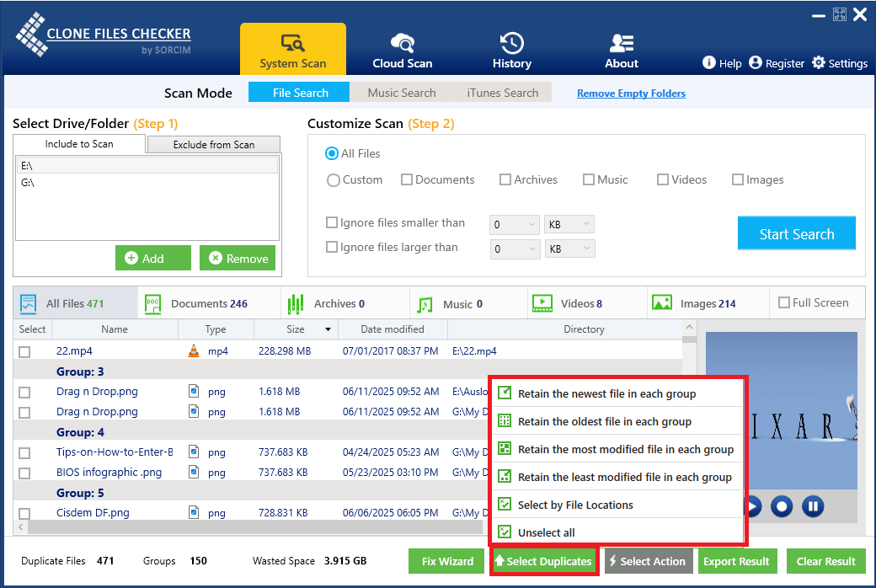Pause the video preview
Viewport: 876px width, 588px height.
(x=813, y=506)
